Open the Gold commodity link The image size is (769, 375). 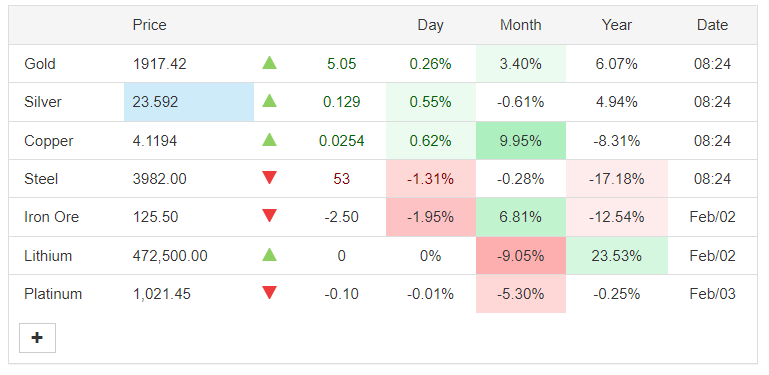[x=40, y=64]
